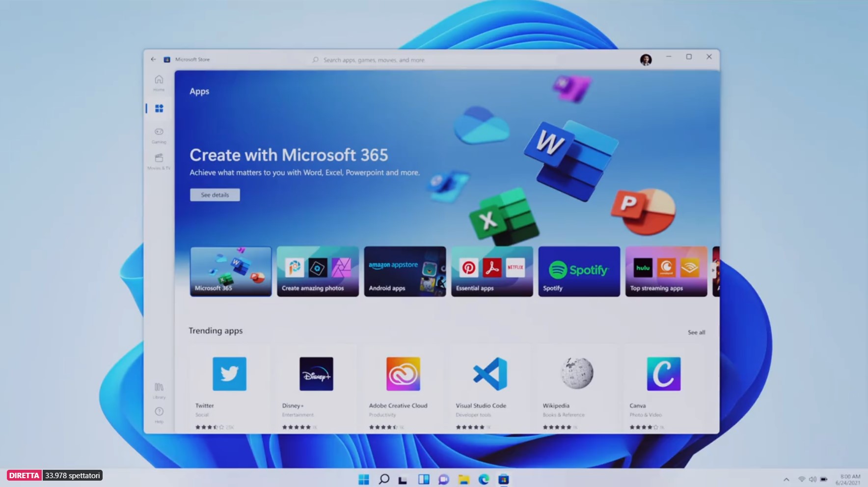Open the Adobe Creative Cloud app icon
Screen dimensions: 868x487
[403, 374]
